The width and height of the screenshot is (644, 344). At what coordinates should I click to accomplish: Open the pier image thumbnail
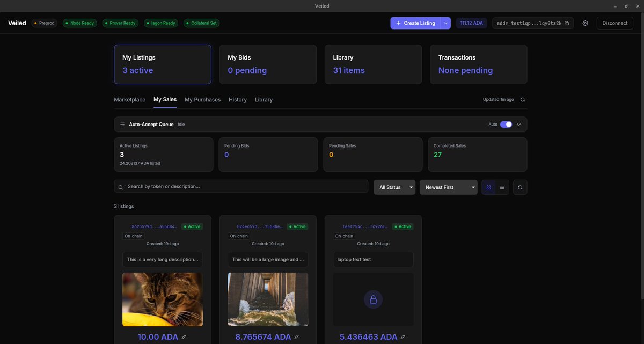[x=268, y=299]
